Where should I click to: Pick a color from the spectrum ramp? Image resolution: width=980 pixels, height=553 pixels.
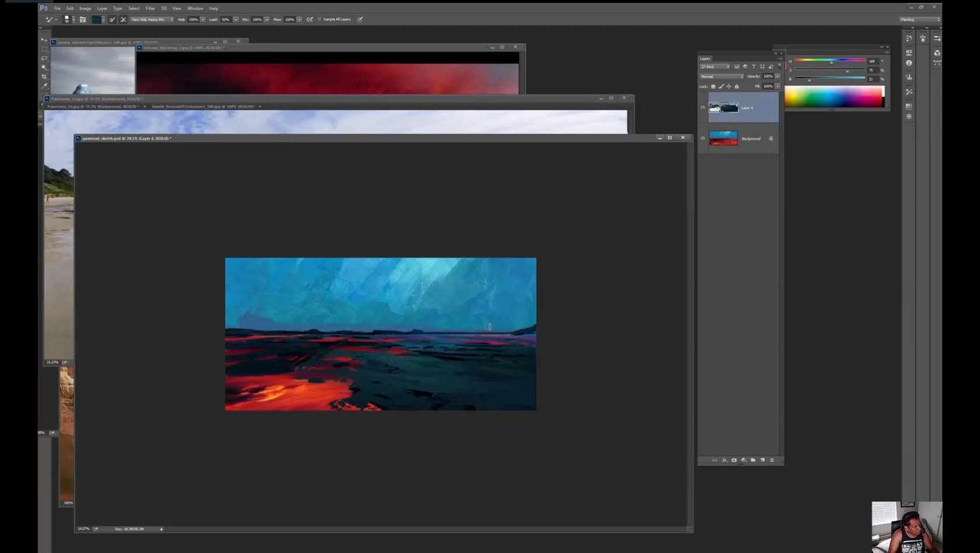click(x=834, y=97)
